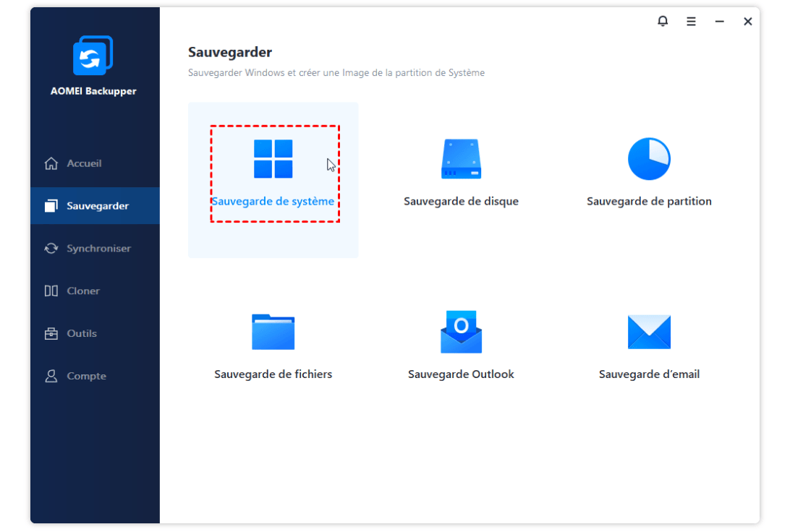Screen dimensions: 790x532
Task: Choose Sauvegarde Outlook label
Action: coord(461,374)
